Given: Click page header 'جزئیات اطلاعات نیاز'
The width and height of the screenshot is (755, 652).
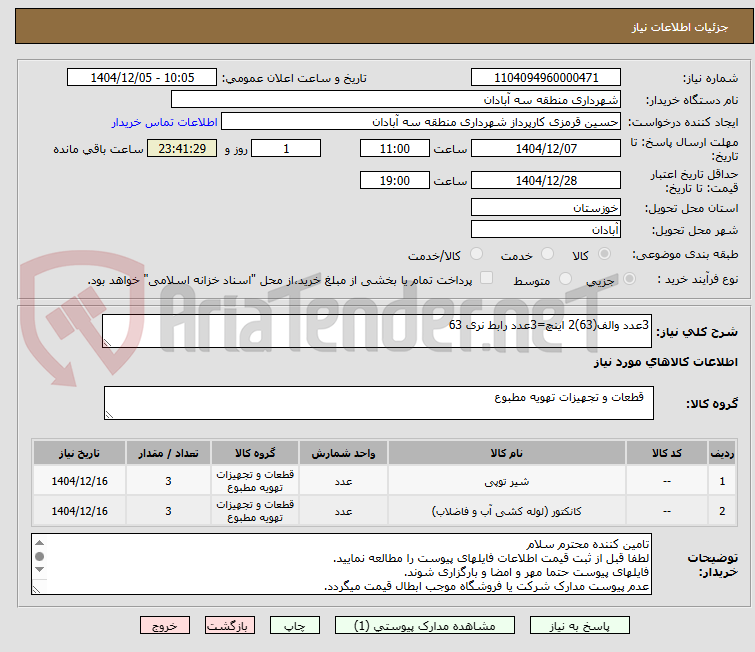Looking at the screenshot, I should (x=680, y=27).
